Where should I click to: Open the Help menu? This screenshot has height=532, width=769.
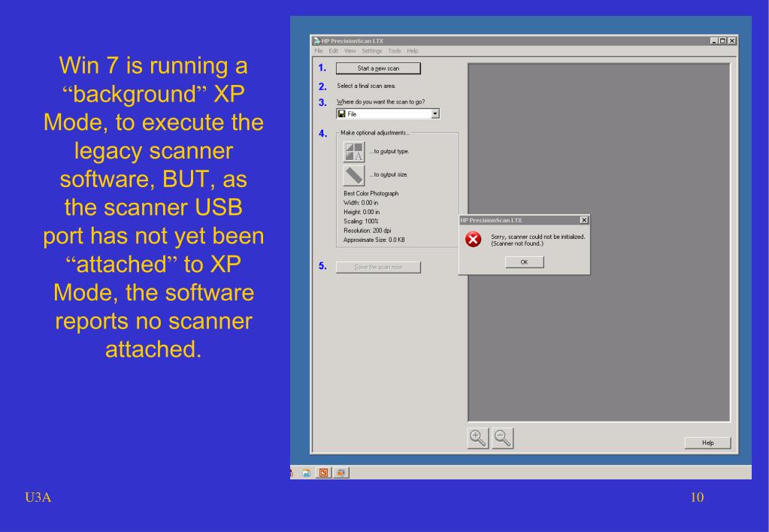coord(413,51)
